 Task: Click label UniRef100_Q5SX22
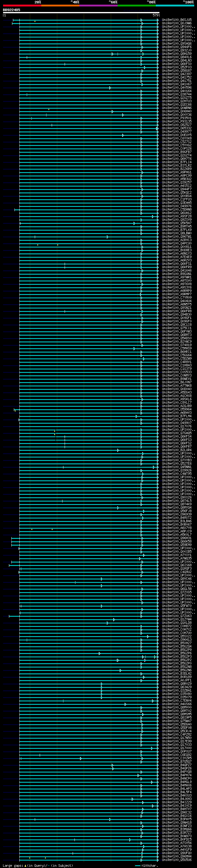tap(177, 636)
